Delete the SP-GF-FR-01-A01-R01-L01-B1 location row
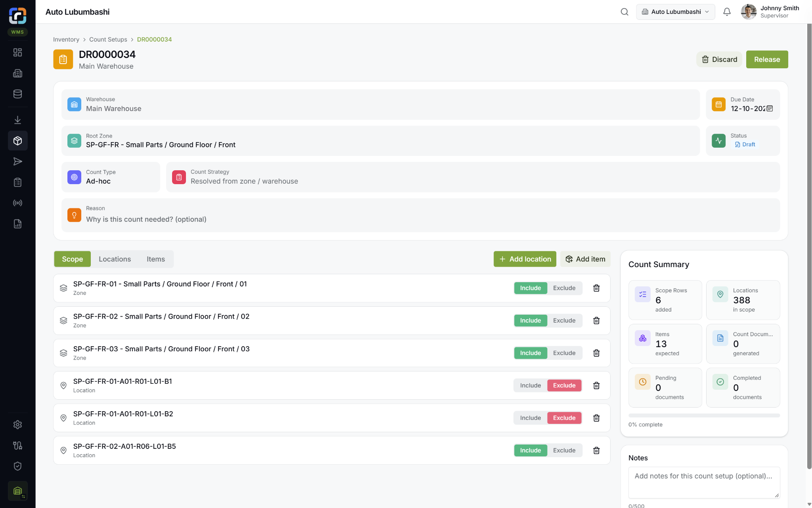Viewport: 812px width, 508px height. click(596, 385)
